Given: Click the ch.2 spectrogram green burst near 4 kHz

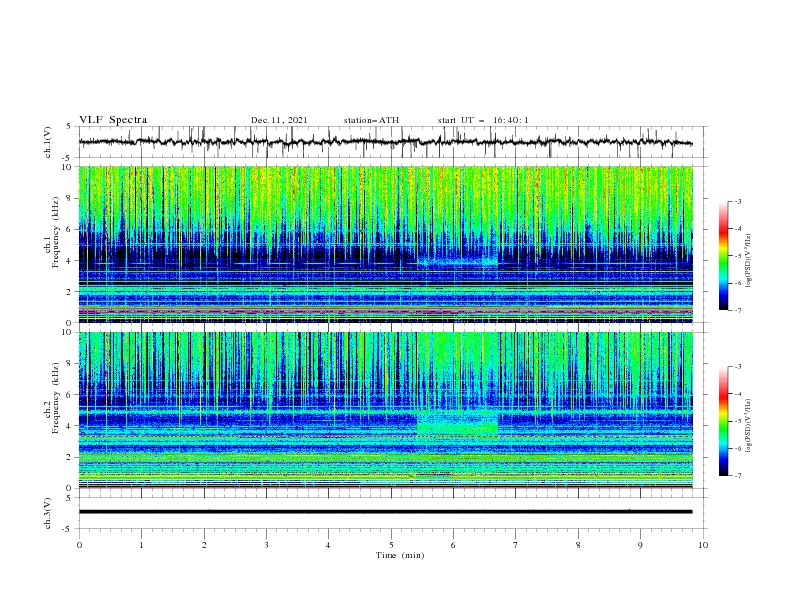Looking at the screenshot, I should (457, 423).
